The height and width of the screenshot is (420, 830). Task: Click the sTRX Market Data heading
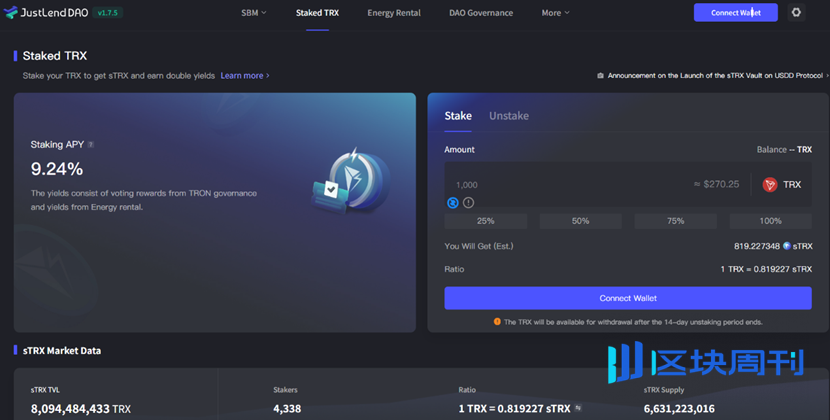coord(61,351)
